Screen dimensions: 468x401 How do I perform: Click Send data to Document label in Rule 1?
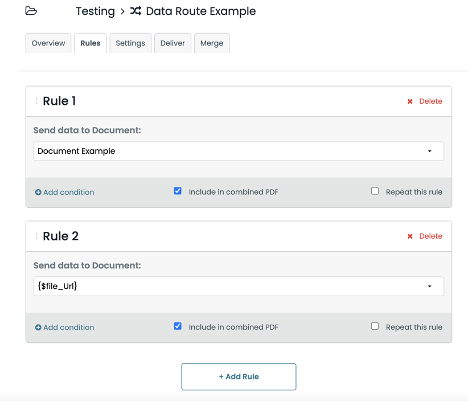(x=87, y=130)
